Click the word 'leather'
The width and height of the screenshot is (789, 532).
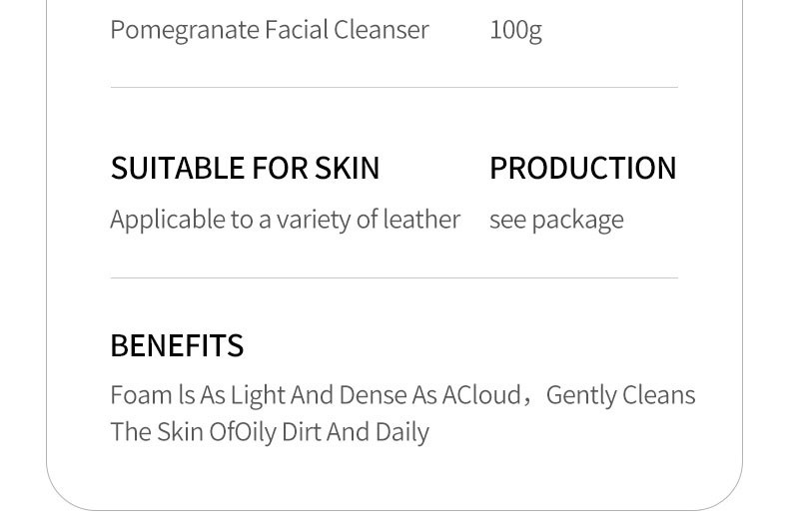tap(421, 220)
